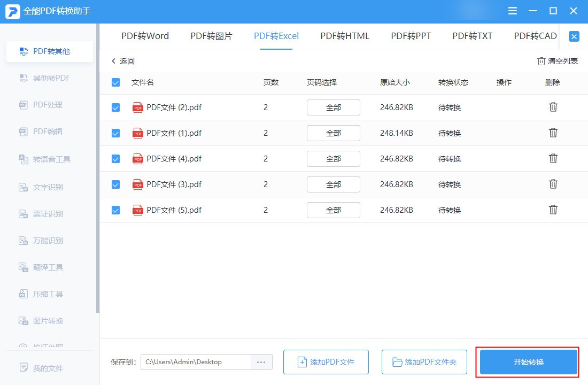Uncheck the select-all checkbox in the header
This screenshot has height=385, width=588.
(115, 82)
